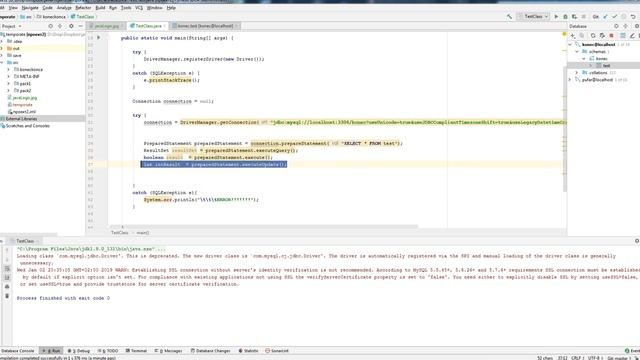Click the editor vertical scrollbar
Screen dimensions: 640x360
pos(565,129)
